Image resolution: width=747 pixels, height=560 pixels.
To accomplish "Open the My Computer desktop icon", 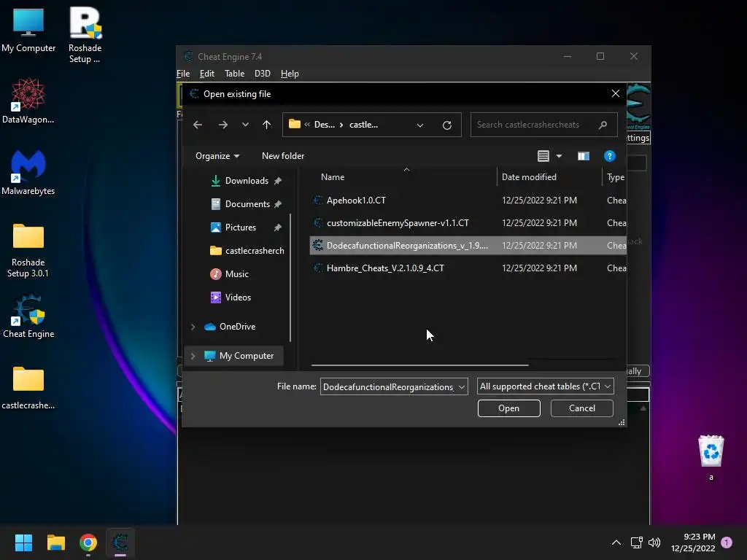I will coord(28,30).
